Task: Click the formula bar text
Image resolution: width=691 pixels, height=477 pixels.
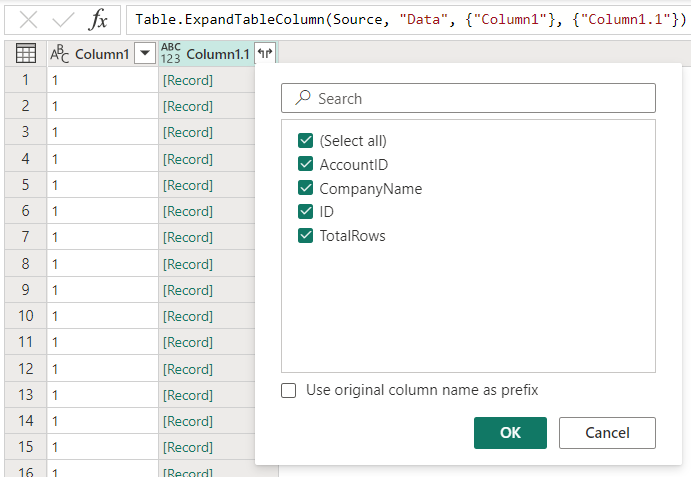Action: click(400, 20)
